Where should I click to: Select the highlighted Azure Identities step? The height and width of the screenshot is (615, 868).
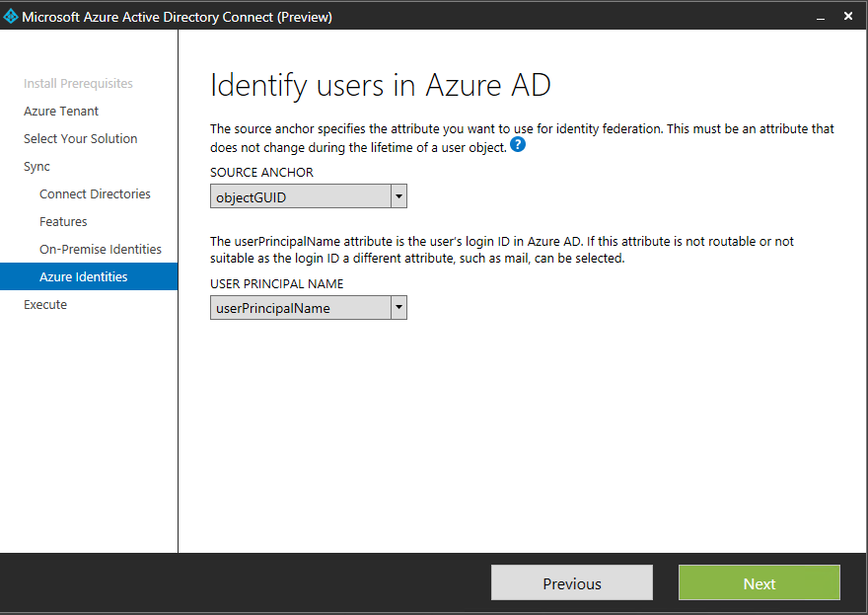point(84,277)
